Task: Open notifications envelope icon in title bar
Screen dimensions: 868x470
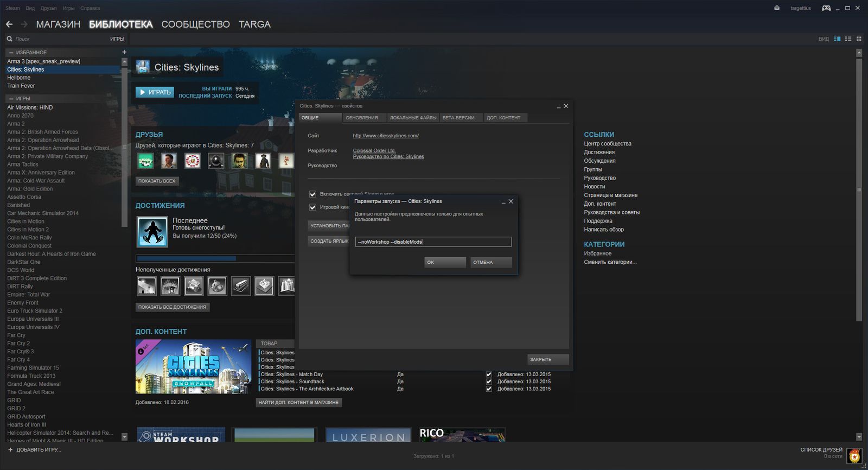Action: click(777, 8)
